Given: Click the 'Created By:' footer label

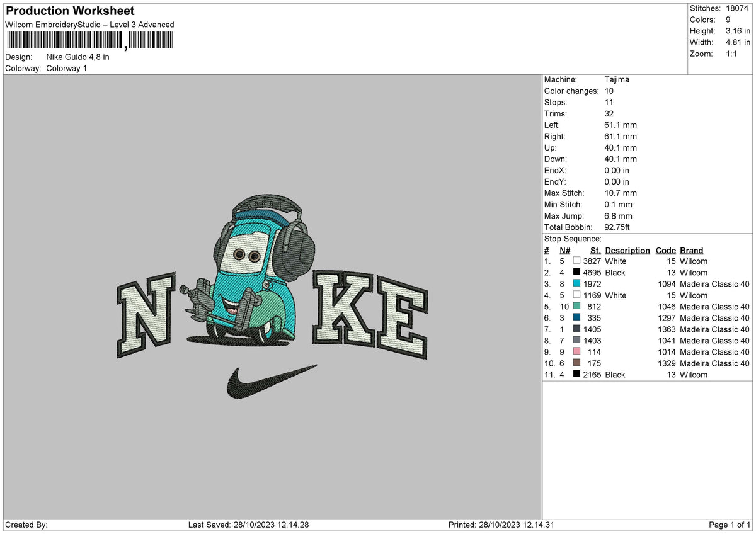Looking at the screenshot, I should (26, 525).
